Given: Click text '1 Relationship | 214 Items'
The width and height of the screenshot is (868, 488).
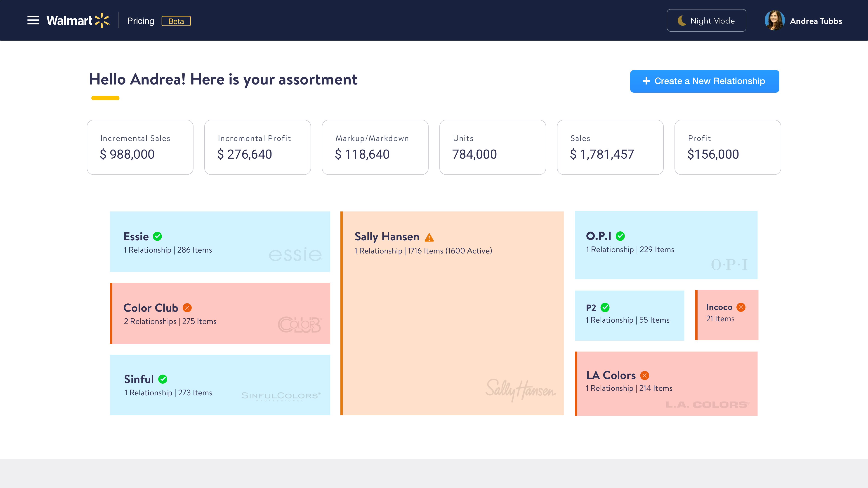Looking at the screenshot, I should coord(629,388).
